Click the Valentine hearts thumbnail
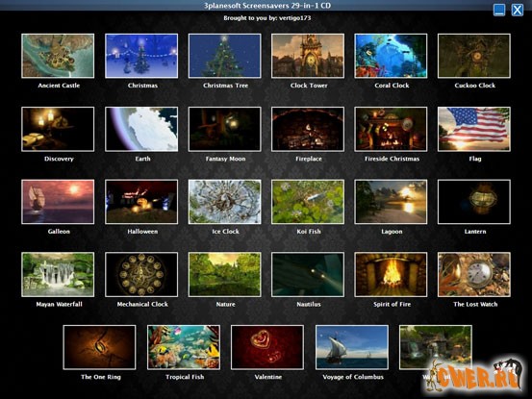 (x=267, y=347)
